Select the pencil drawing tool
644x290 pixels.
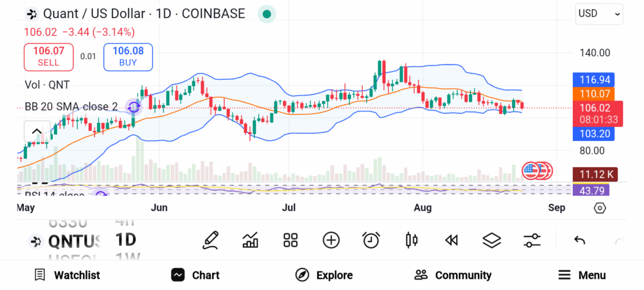point(211,240)
